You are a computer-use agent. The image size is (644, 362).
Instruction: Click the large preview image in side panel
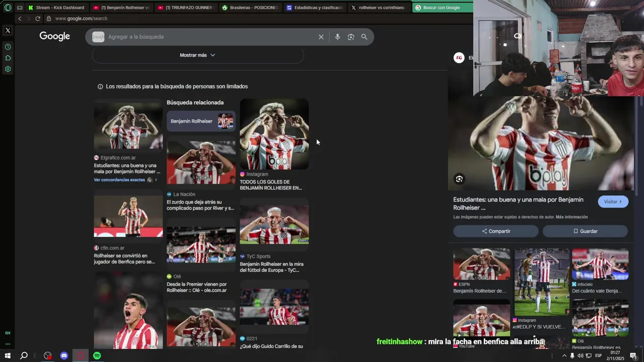(x=541, y=143)
